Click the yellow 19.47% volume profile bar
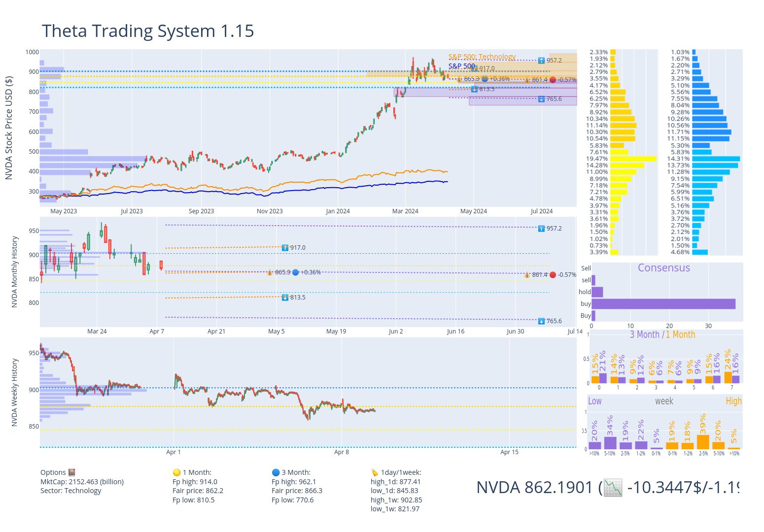 (x=633, y=159)
